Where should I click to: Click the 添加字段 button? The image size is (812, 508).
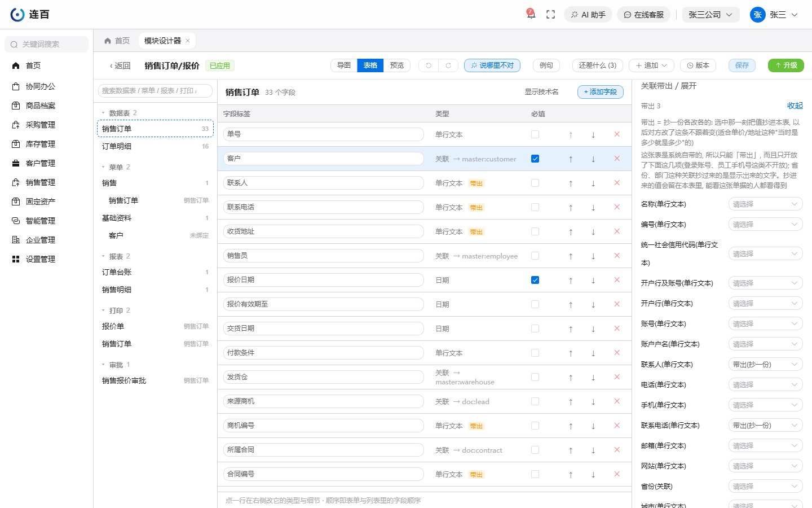601,91
